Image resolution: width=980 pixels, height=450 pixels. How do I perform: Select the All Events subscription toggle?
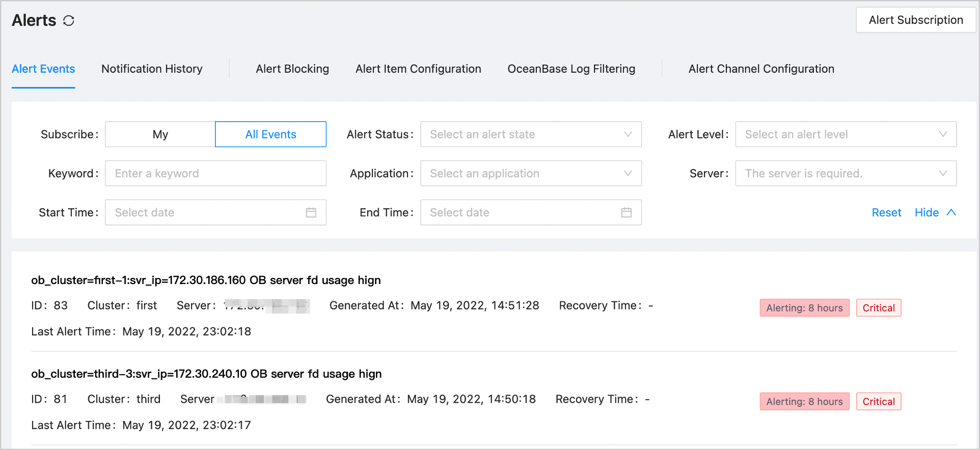coord(270,134)
